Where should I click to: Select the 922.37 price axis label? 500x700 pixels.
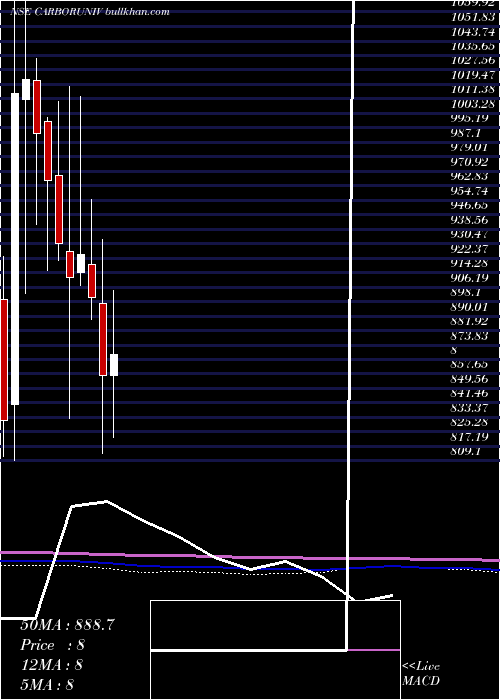pyautogui.click(x=470, y=249)
